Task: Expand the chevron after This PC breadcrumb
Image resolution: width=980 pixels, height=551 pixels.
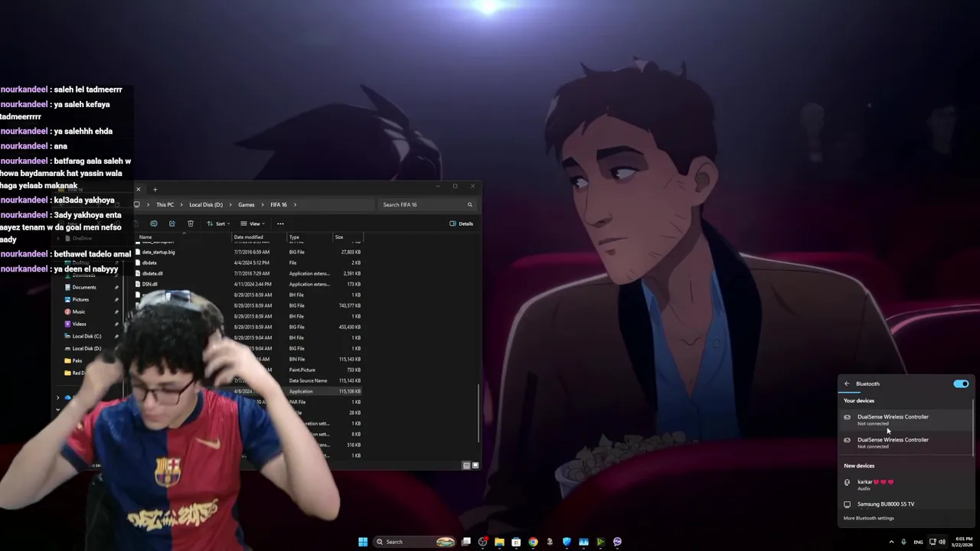Action: (x=181, y=204)
